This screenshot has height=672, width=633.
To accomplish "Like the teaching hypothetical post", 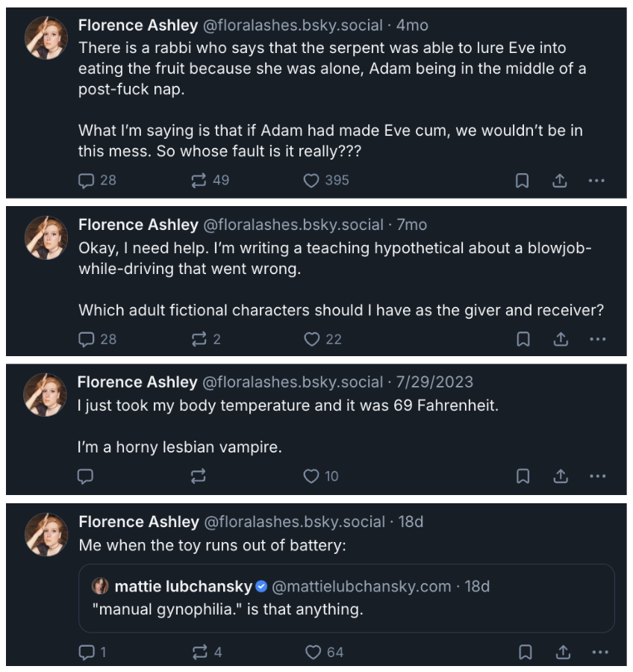I will point(322,339).
